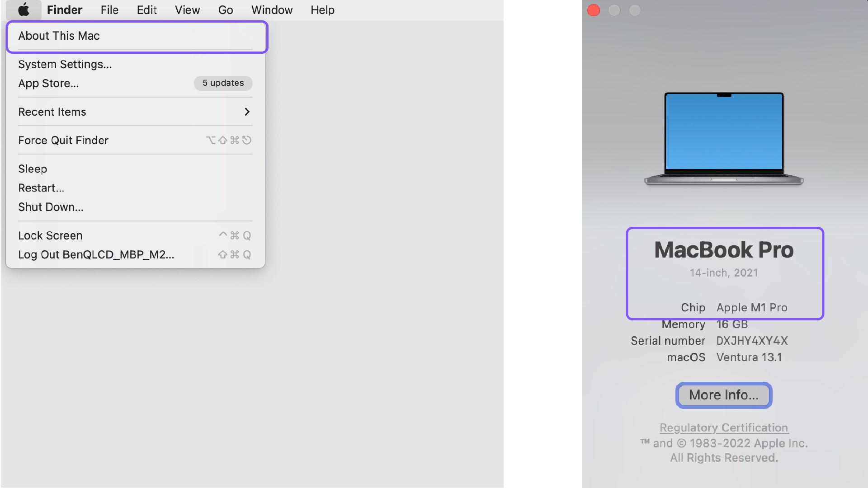Select Force Quit Finder option
The image size is (868, 488).
[63, 140]
